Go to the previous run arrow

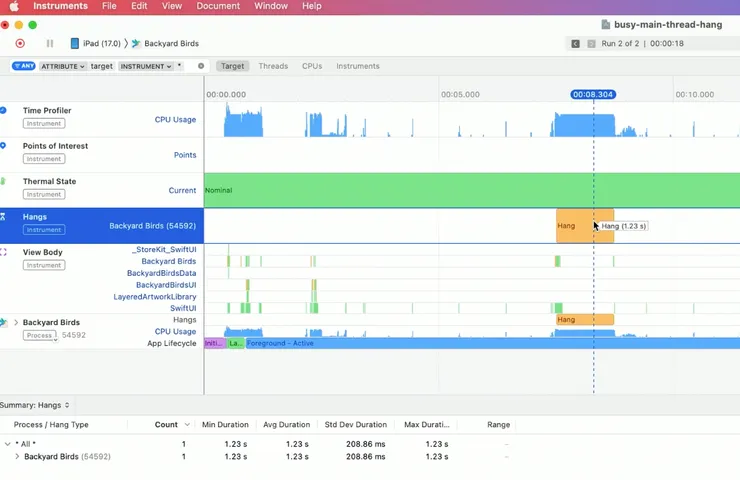point(575,44)
